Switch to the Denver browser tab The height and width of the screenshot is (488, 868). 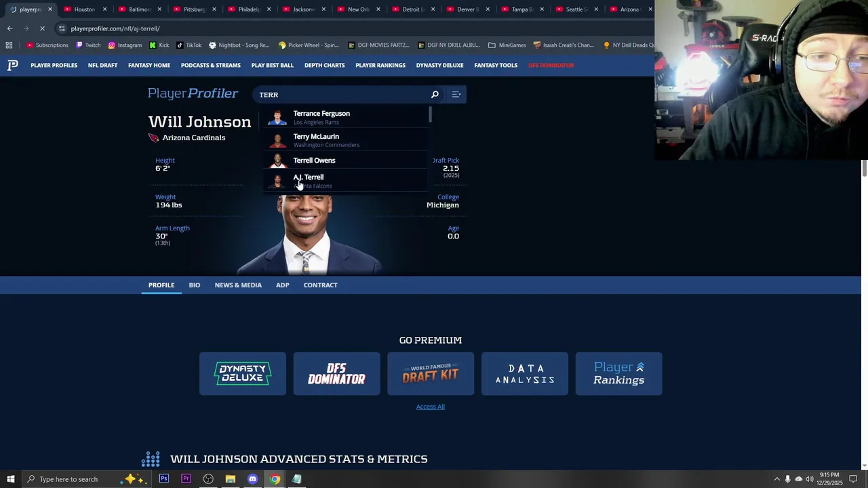point(467,9)
